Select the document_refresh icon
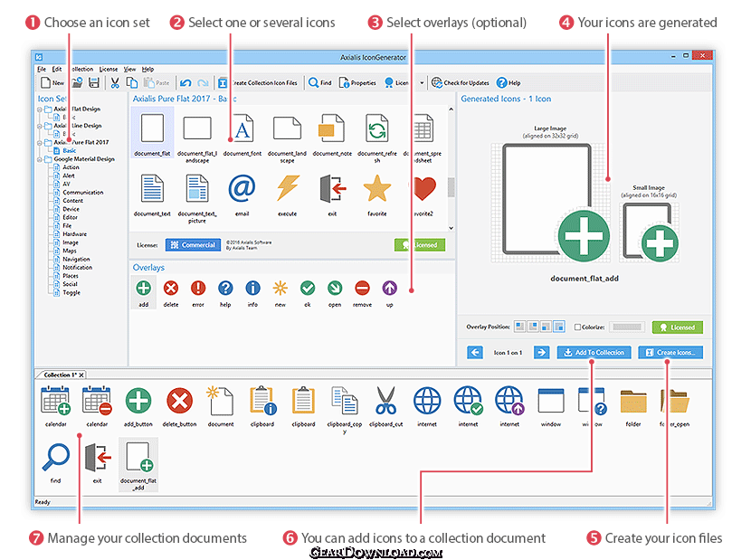This screenshot has height=560, width=751. click(377, 138)
